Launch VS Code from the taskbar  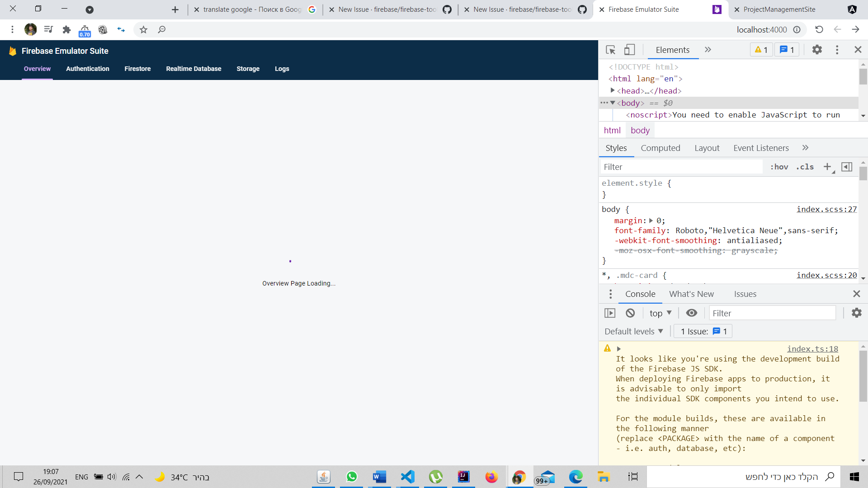[x=407, y=477]
